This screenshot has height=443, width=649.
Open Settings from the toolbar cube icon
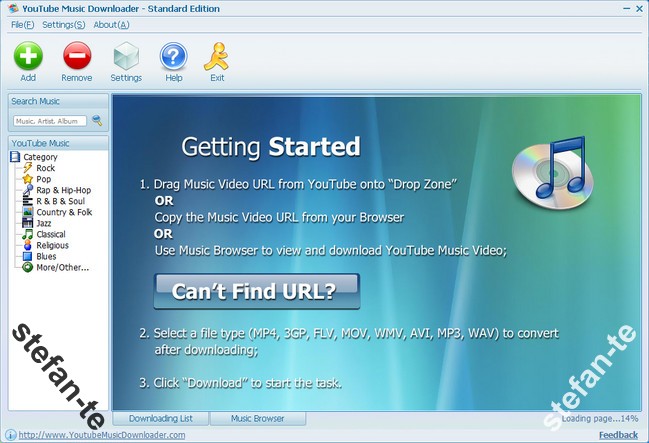coord(126,56)
